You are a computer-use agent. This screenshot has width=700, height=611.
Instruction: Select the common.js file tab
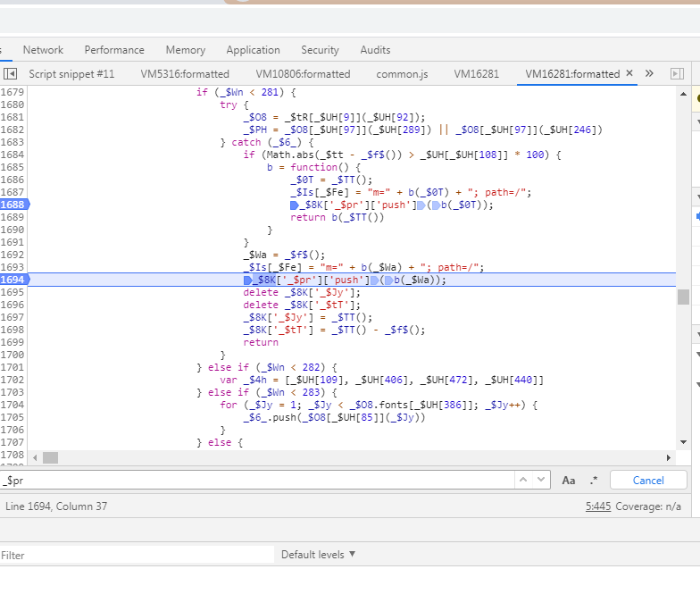tap(402, 74)
